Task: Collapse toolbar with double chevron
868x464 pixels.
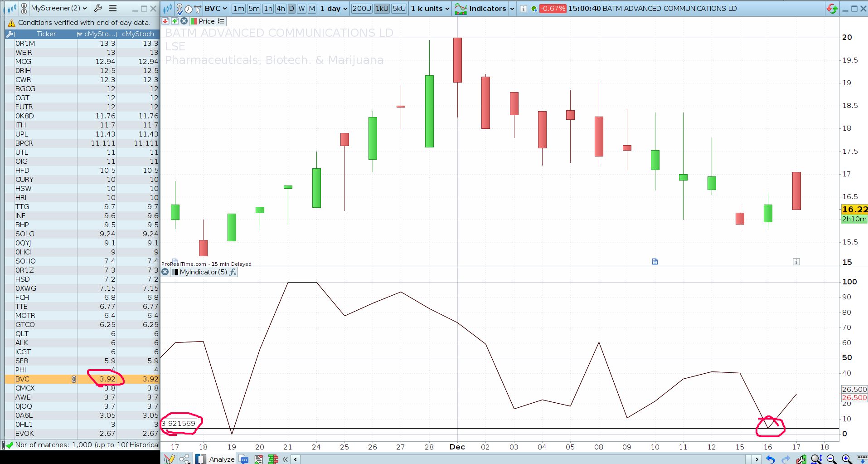Action: click(x=285, y=459)
